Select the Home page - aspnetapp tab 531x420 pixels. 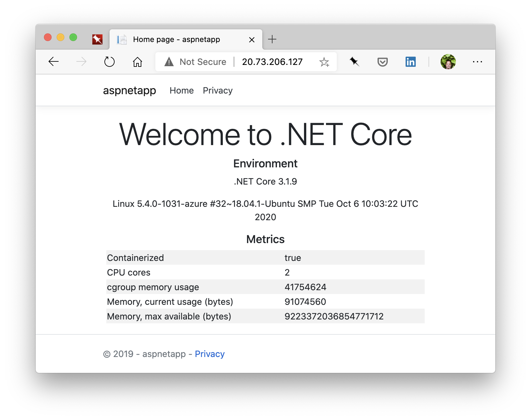[186, 39]
